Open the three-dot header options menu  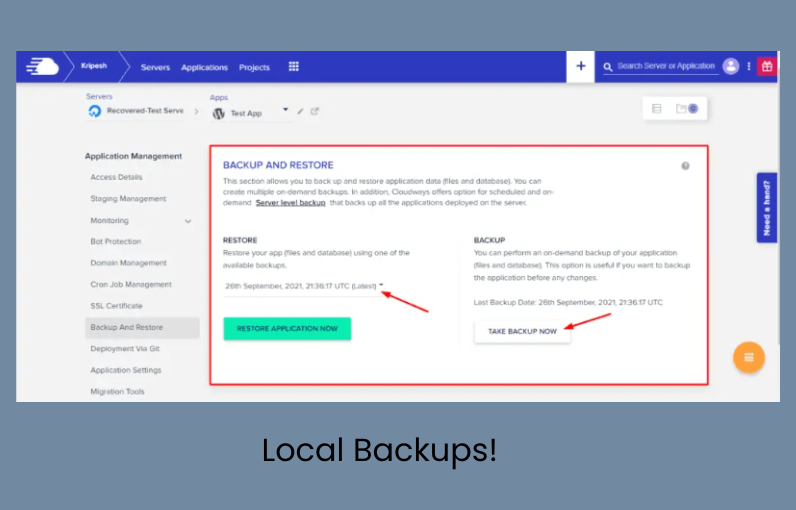click(x=748, y=67)
